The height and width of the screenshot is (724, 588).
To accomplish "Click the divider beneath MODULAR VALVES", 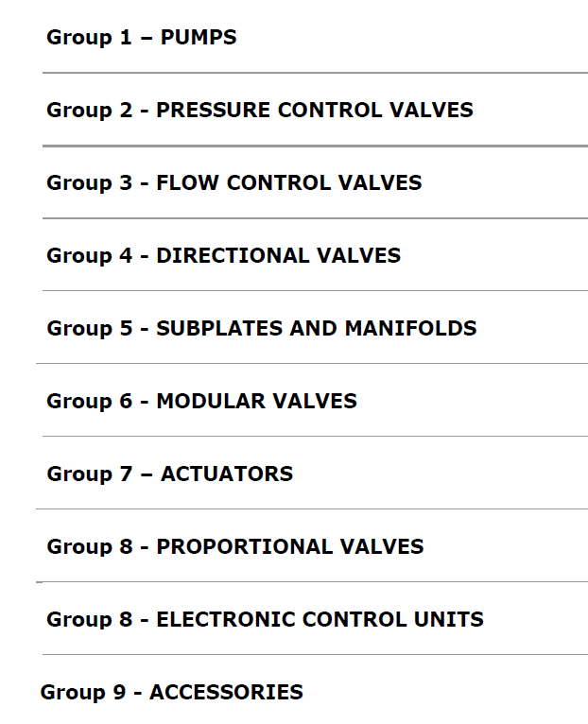I will click(x=315, y=436).
